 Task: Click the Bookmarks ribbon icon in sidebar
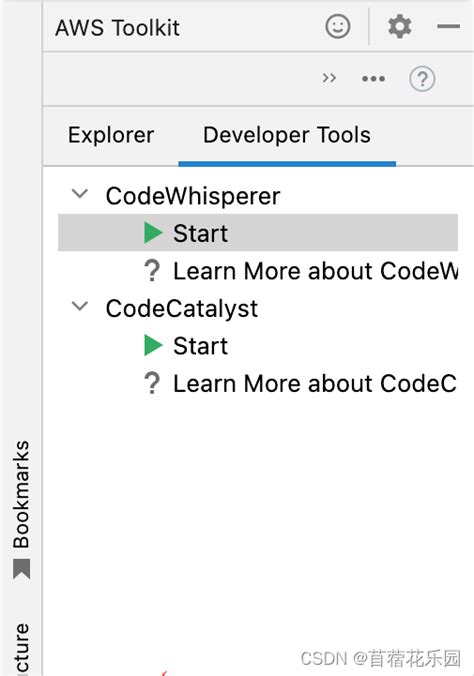point(22,569)
